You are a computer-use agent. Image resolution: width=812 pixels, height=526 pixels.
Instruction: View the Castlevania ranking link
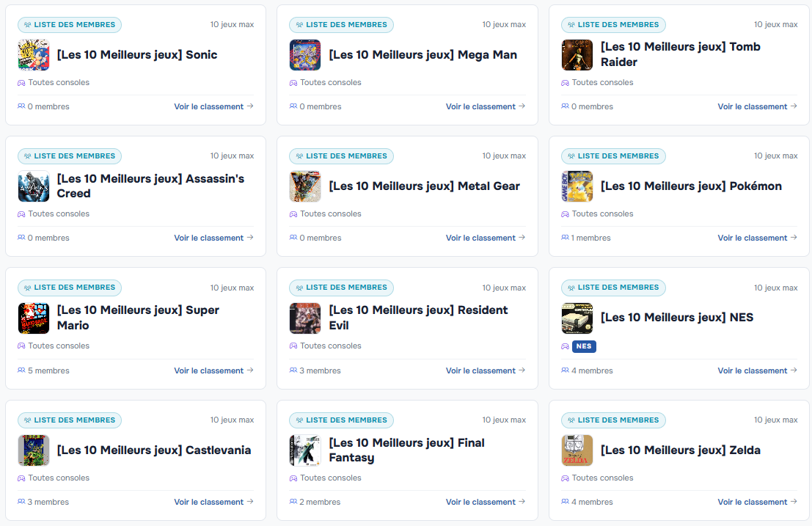click(214, 503)
